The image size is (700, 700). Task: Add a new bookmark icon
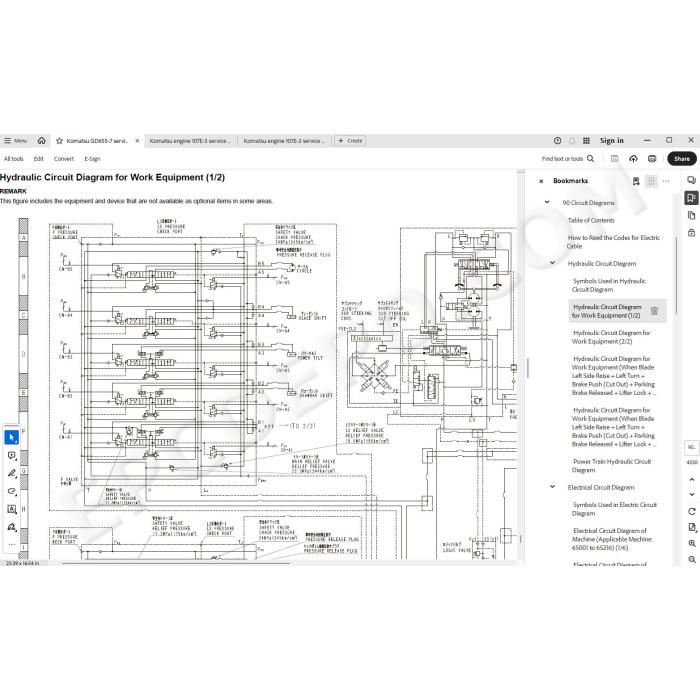(x=636, y=181)
